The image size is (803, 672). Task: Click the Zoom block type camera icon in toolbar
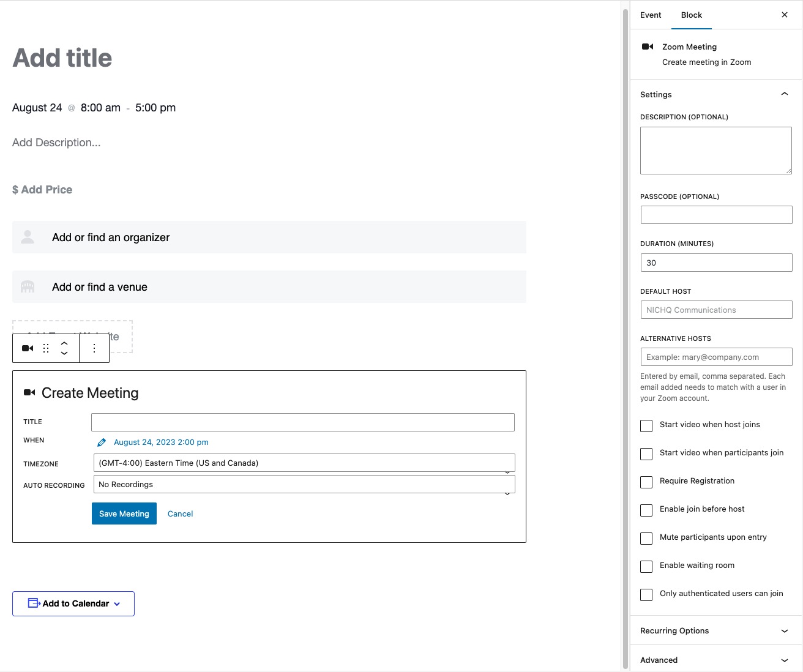pyautogui.click(x=28, y=348)
